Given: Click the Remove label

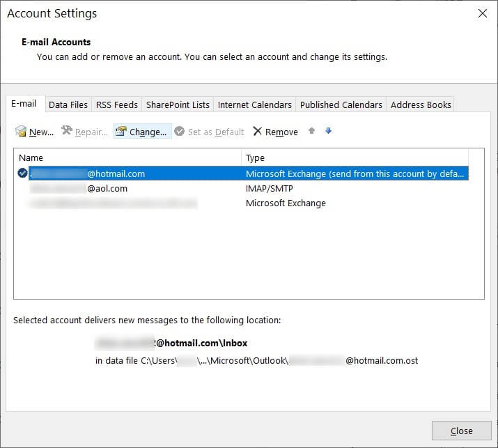Looking at the screenshot, I should (x=281, y=132).
